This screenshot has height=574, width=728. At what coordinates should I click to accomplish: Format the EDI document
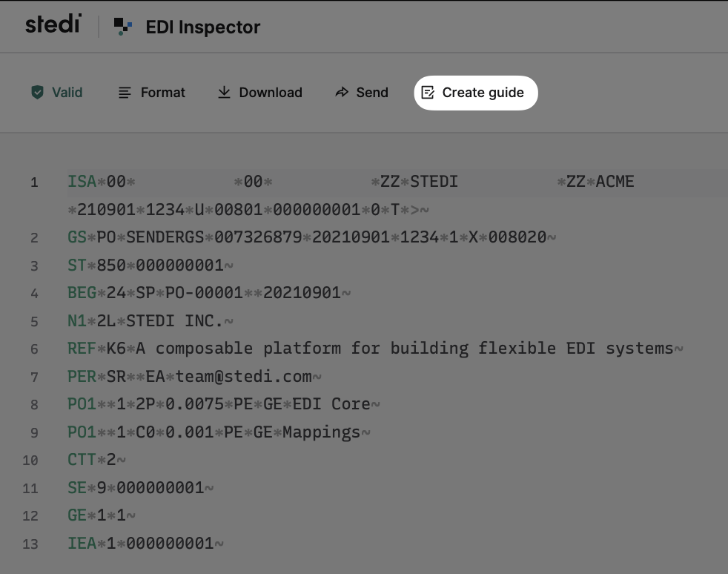click(x=151, y=93)
